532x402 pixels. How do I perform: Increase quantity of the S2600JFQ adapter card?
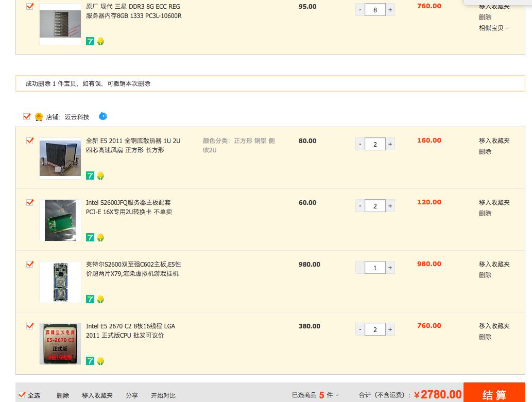click(390, 206)
